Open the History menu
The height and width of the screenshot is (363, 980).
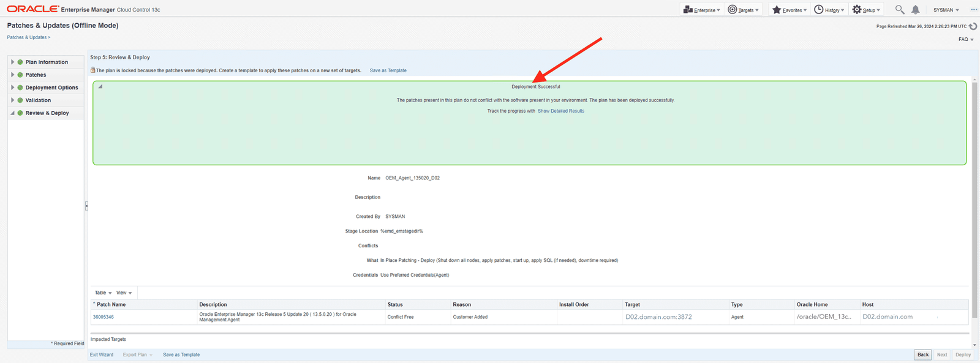(829, 10)
